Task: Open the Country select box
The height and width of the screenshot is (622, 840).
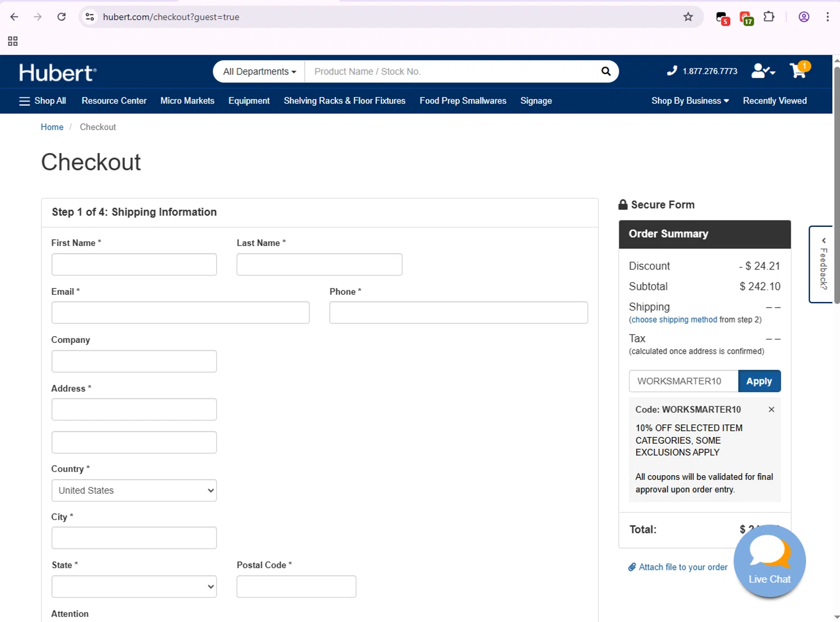Action: click(134, 490)
